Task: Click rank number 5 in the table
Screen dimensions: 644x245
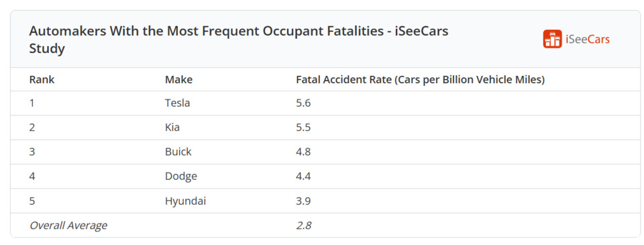Action: (x=32, y=201)
